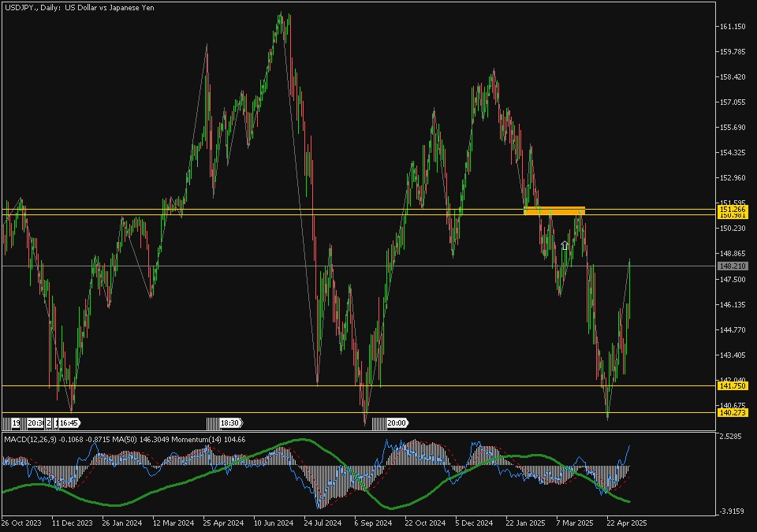Click the 154.325 price scale value
The width and height of the screenshot is (757, 532).
point(733,153)
